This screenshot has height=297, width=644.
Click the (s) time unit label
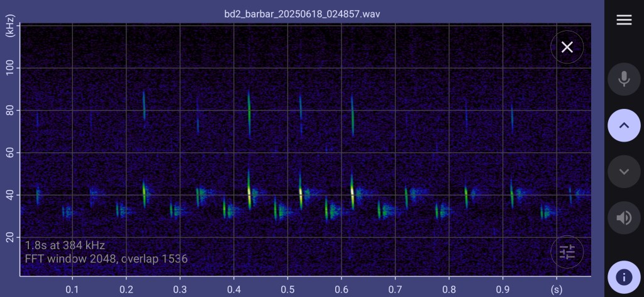556,288
